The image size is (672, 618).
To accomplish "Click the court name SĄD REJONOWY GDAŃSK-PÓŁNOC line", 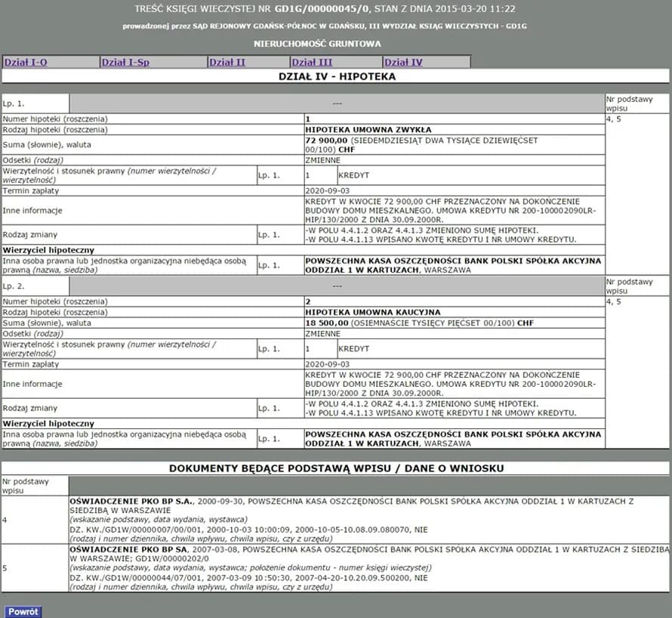I will point(325,26).
